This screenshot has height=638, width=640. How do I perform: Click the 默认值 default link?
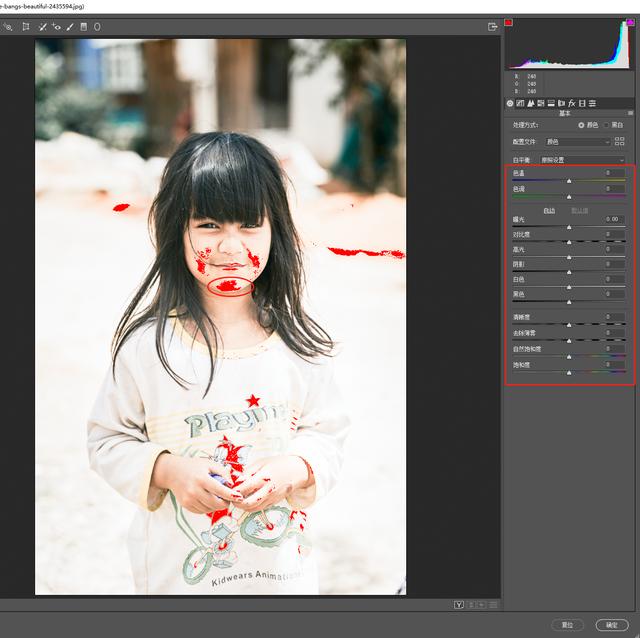[579, 211]
